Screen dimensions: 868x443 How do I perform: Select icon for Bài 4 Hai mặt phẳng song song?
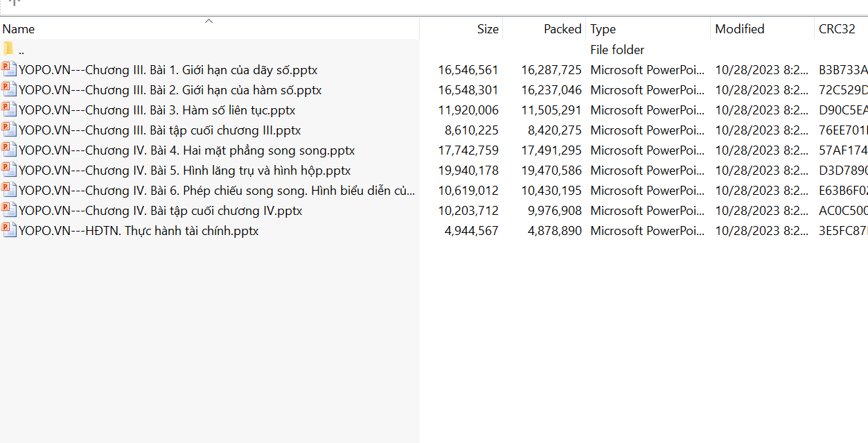[x=9, y=150]
